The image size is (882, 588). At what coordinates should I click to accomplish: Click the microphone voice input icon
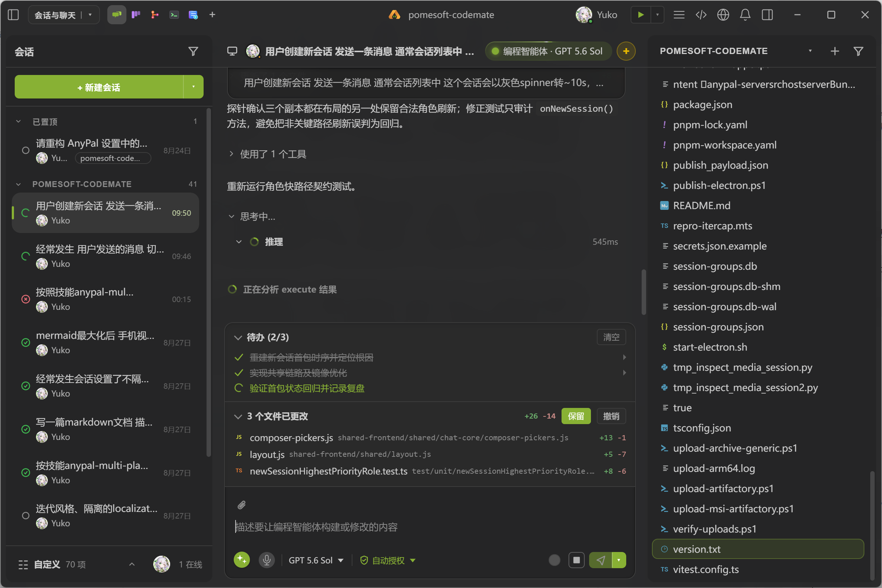[267, 560]
